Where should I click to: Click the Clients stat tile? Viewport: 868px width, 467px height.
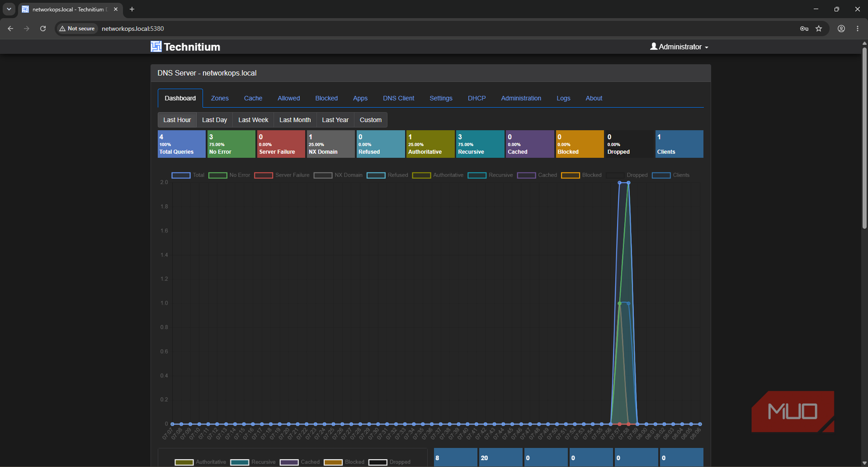click(x=679, y=144)
